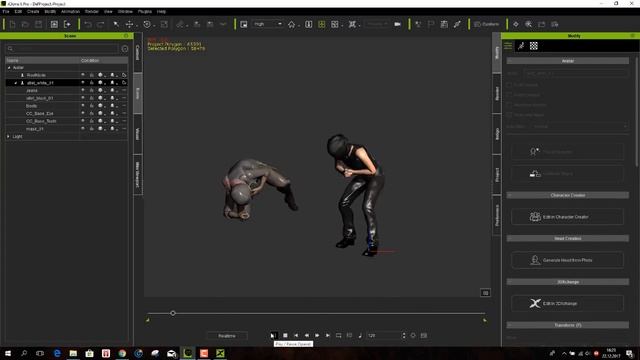Collapse the Avatar tree node
This screenshot has width=640, height=360.
9,68
